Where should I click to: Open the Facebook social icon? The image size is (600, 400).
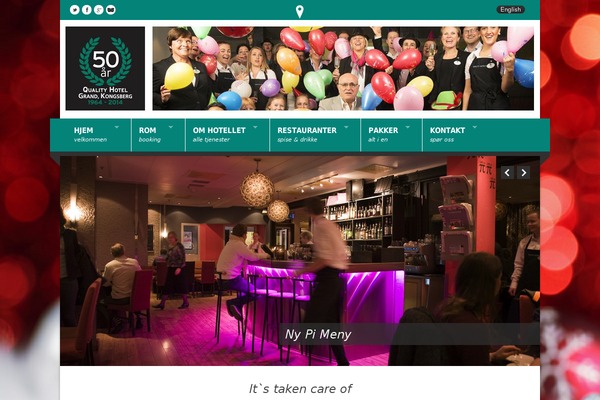tap(87, 10)
